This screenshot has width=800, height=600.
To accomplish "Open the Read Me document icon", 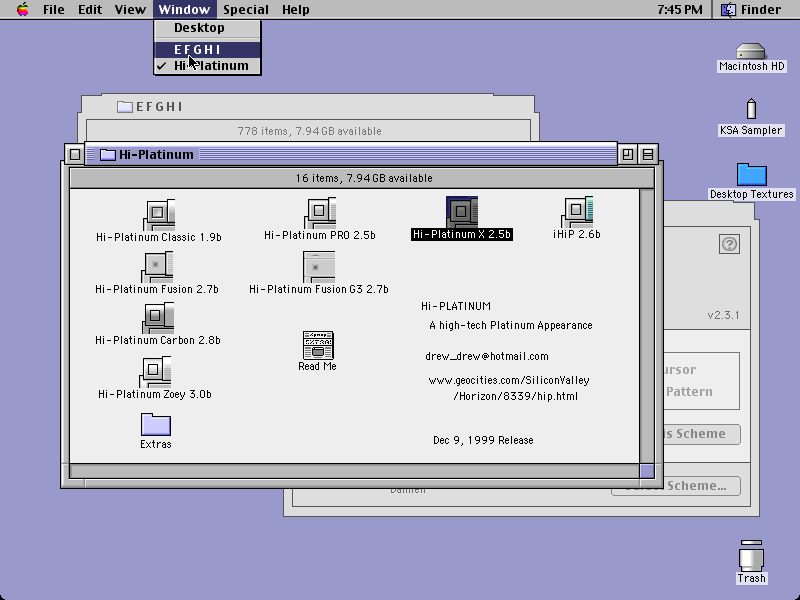I will 318,345.
